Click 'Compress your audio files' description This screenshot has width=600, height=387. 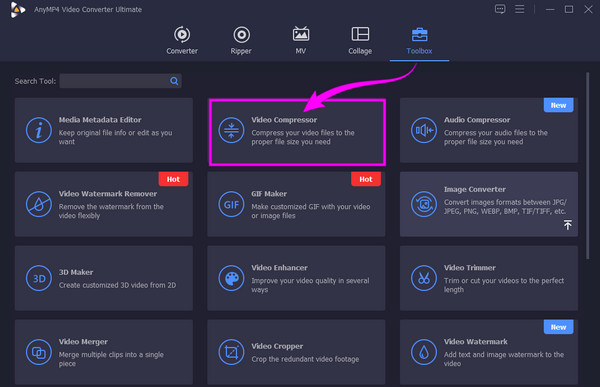(x=496, y=137)
